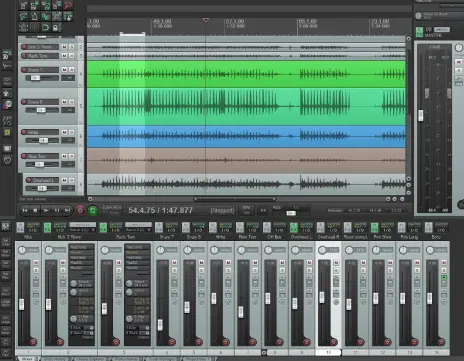
Task: Open I/O routing for OH Bus channel
Action: (x=279, y=230)
